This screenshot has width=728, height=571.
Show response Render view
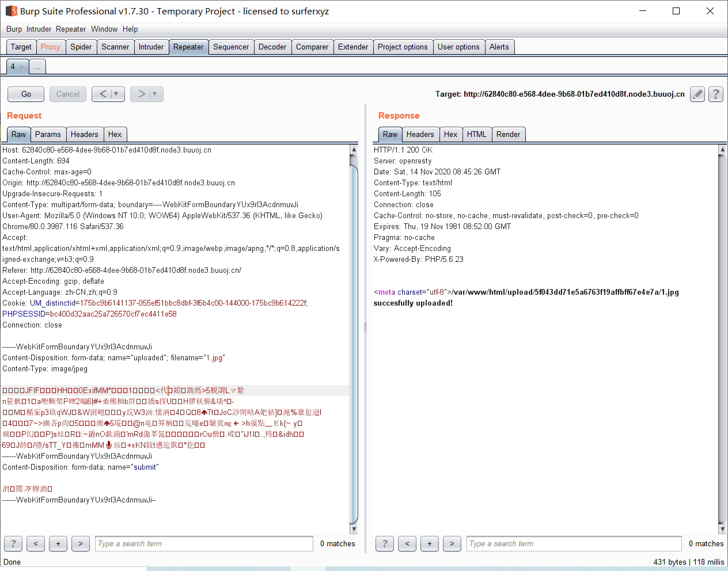point(509,135)
